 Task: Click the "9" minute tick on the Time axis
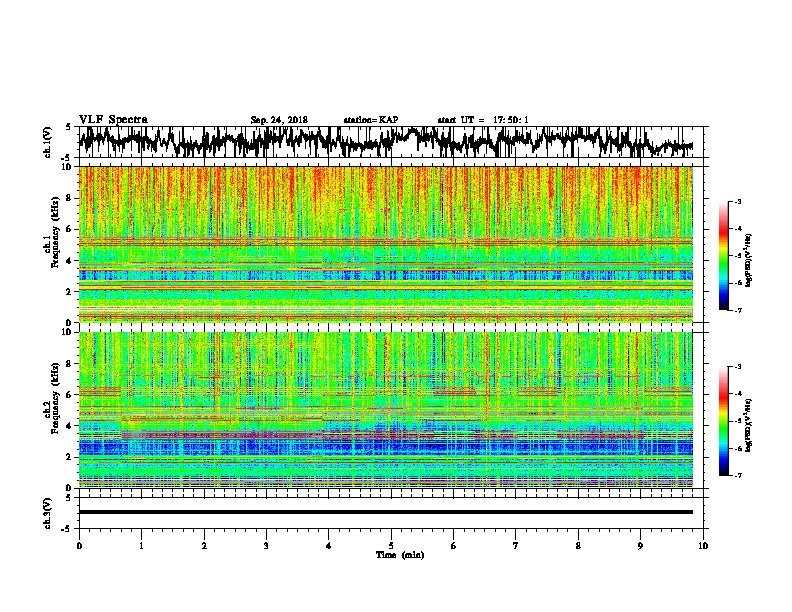640,546
